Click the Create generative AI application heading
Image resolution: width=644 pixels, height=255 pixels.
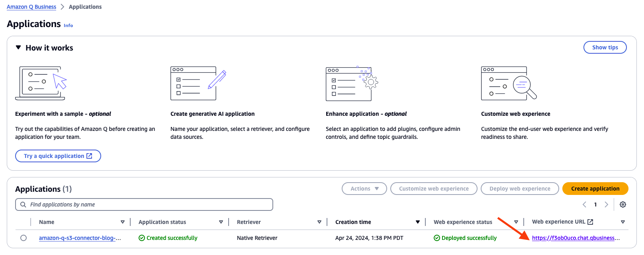coord(213,114)
